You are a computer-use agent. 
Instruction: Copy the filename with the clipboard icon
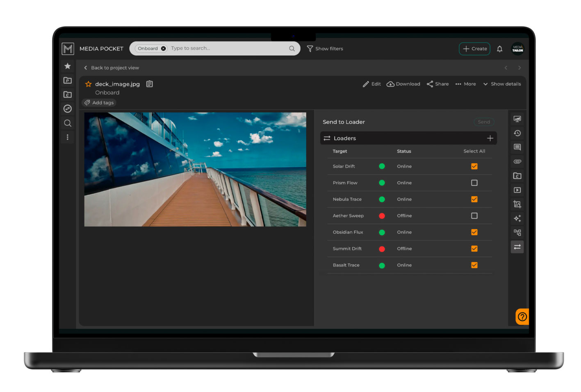(149, 84)
